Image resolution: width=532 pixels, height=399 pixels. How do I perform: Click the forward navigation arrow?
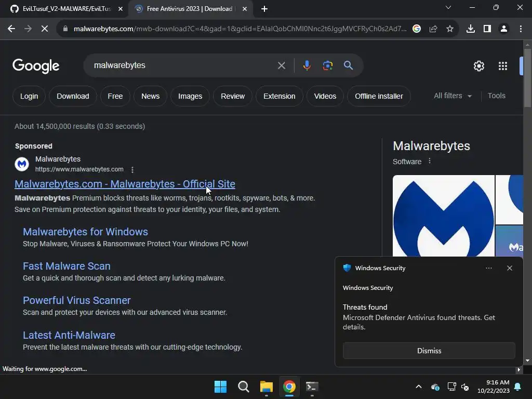[28, 29]
